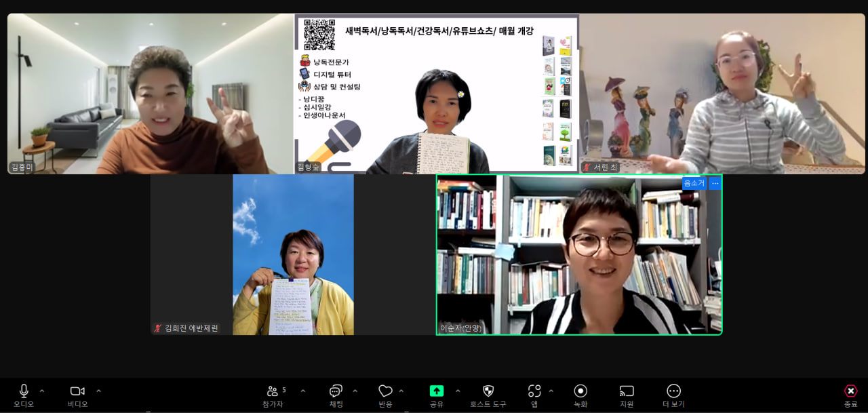The height and width of the screenshot is (413, 868).
Task: Open 호스트 도구 shield icon
Action: click(488, 395)
